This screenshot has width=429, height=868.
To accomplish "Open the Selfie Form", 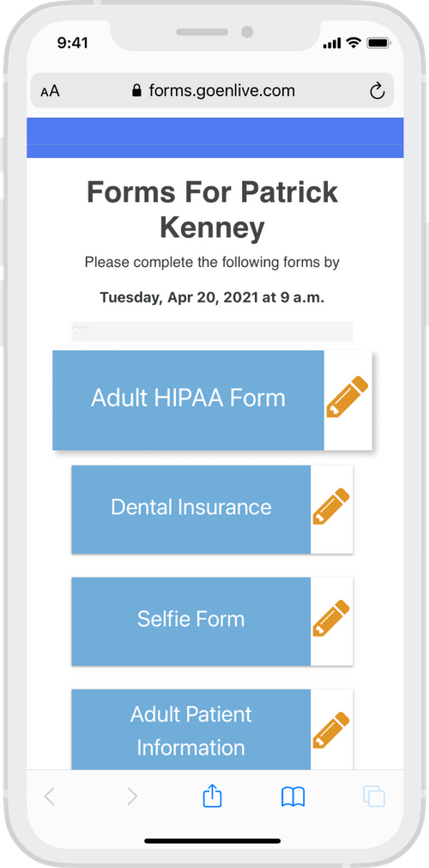I will (191, 621).
